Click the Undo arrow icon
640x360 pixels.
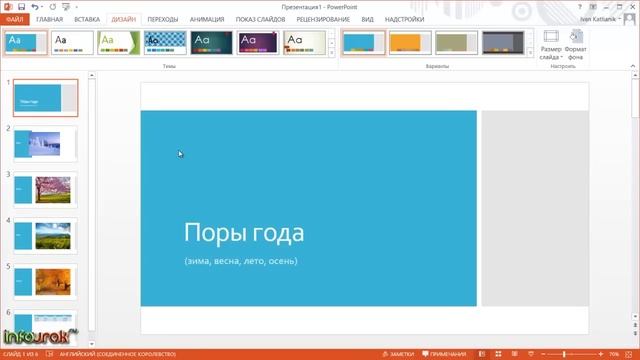35,7
